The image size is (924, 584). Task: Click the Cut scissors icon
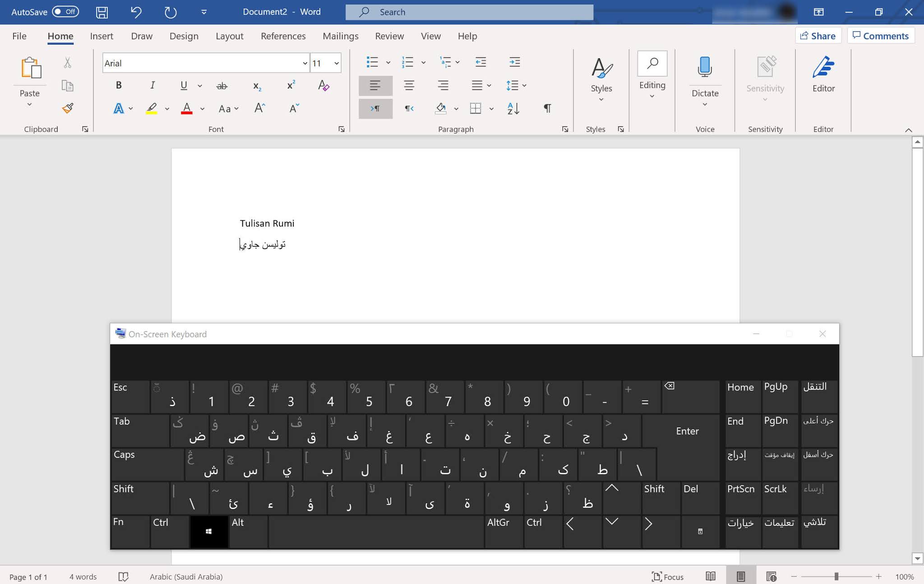[68, 62]
